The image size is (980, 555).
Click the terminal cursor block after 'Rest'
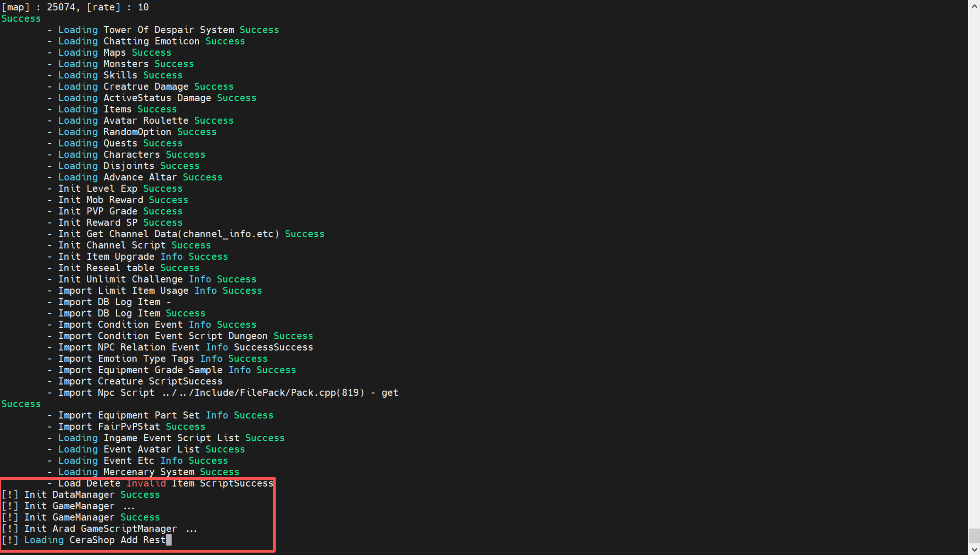coord(169,540)
